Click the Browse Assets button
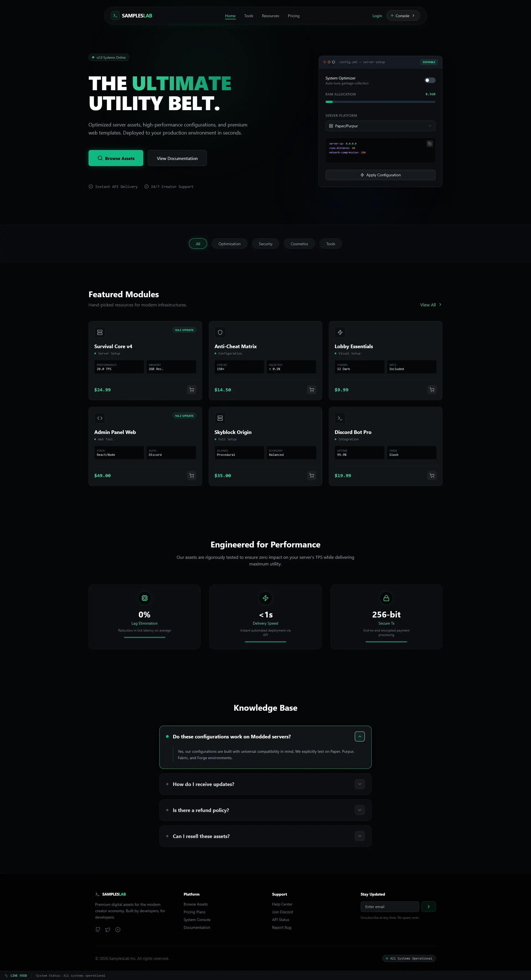531x980 pixels. [x=116, y=158]
